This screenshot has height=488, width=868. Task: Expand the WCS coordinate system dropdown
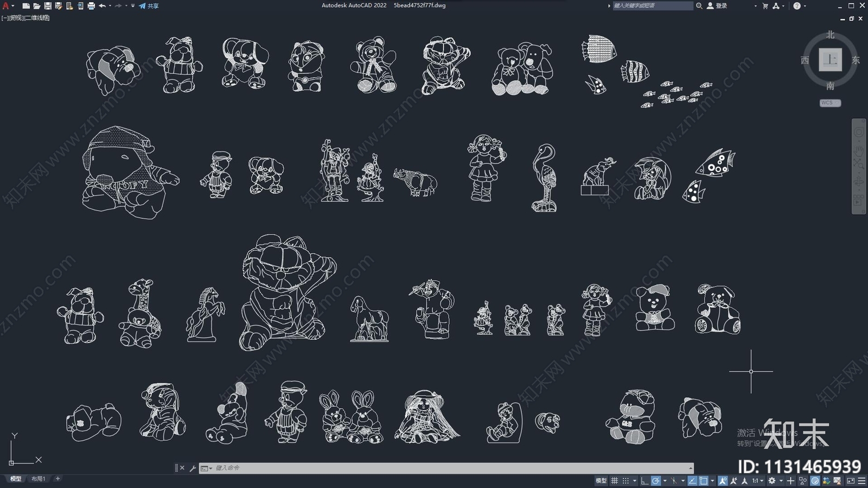[x=830, y=103]
